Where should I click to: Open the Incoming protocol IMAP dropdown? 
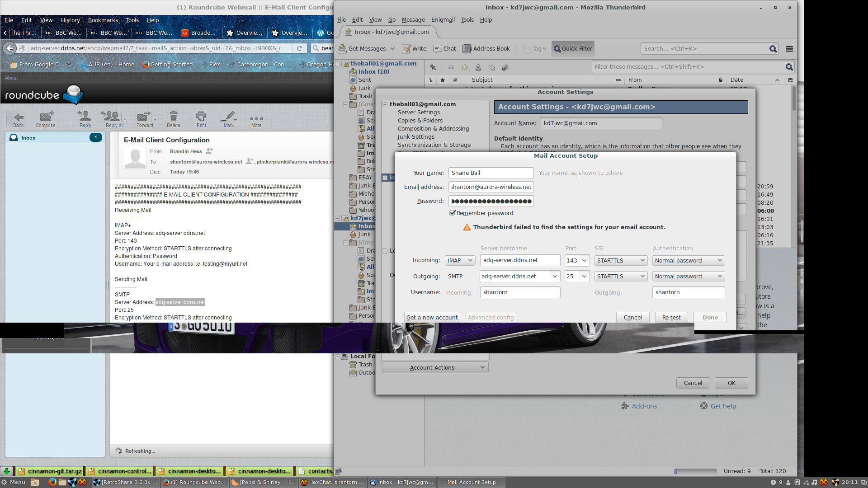(x=460, y=261)
